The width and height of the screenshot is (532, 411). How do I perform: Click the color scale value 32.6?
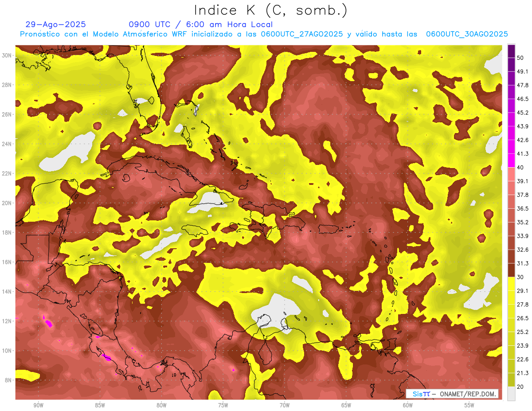click(523, 250)
